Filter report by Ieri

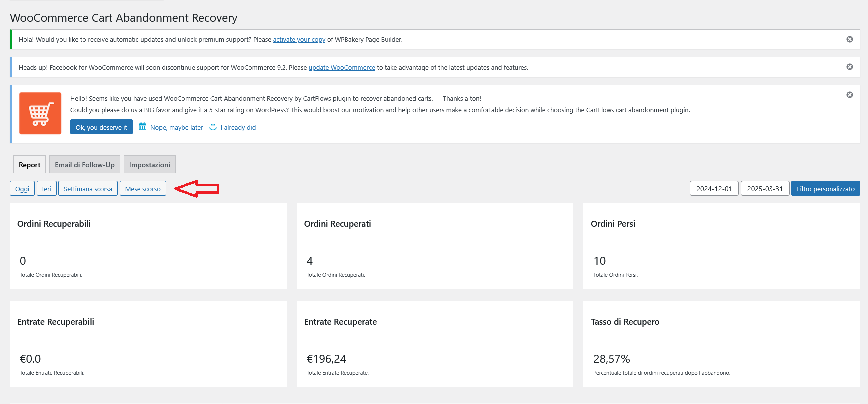pyautogui.click(x=46, y=189)
